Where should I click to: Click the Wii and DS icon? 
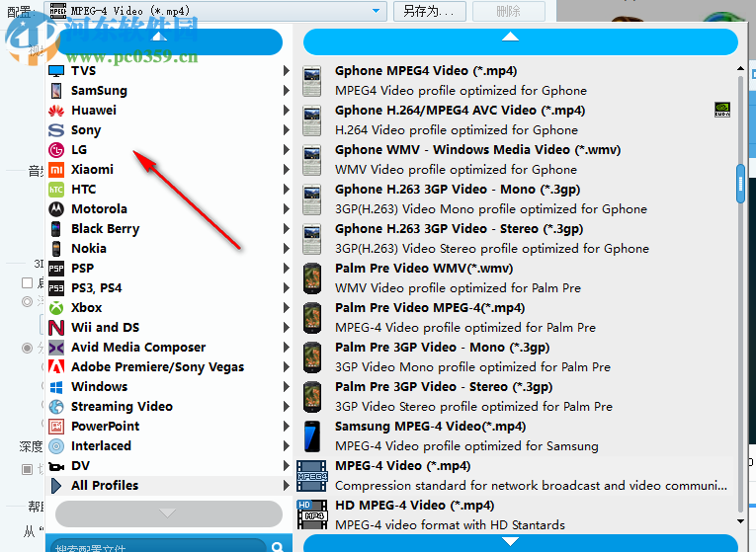(56, 328)
